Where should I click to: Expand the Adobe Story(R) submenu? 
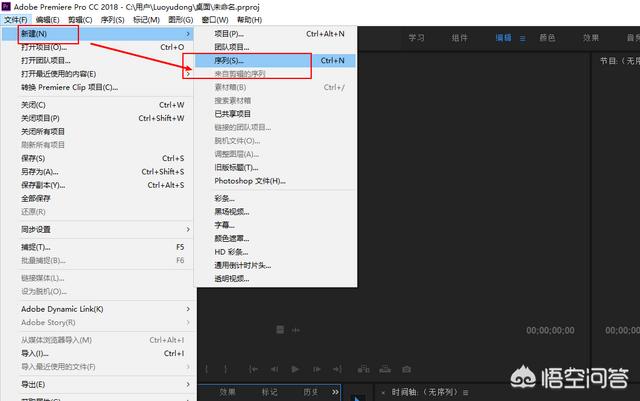click(x=188, y=323)
